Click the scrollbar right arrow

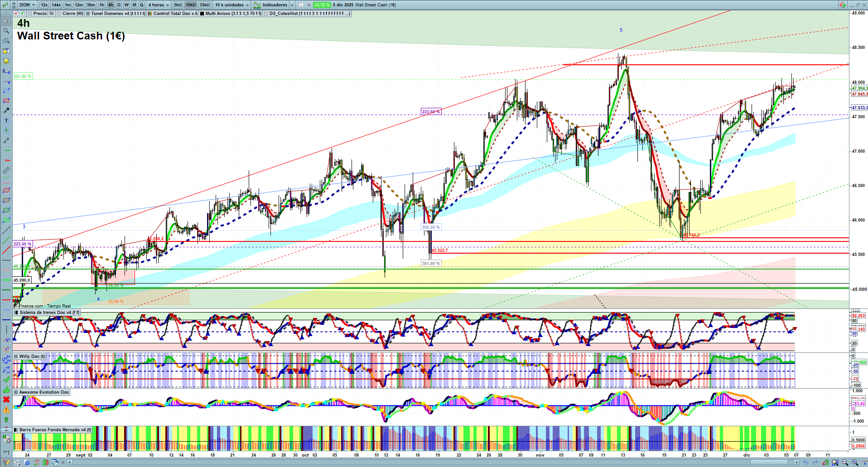tap(796, 462)
